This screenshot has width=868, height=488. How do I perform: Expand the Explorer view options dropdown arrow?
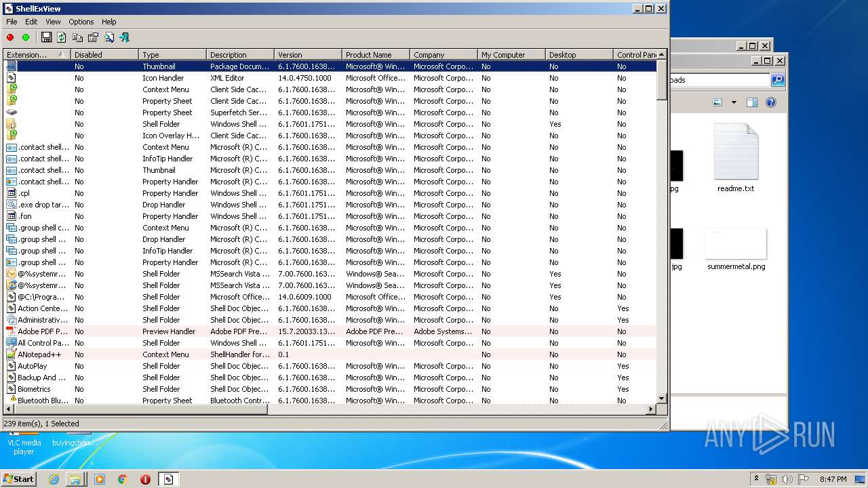(x=734, y=103)
